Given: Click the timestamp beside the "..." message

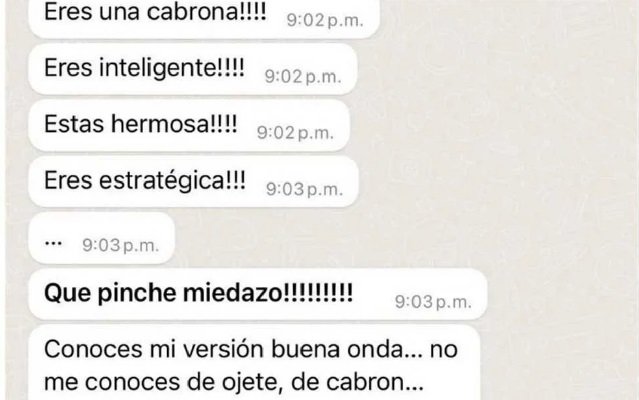Looking at the screenshot, I should click(x=120, y=245).
